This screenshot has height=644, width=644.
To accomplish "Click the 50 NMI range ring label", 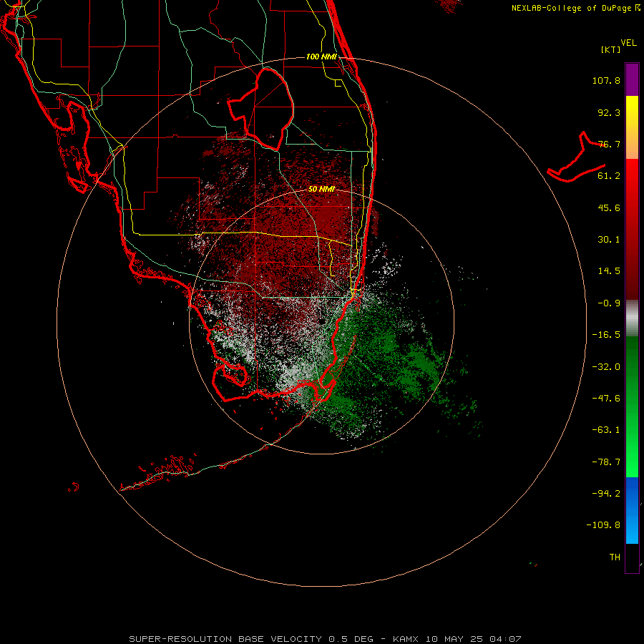I will point(321,190).
